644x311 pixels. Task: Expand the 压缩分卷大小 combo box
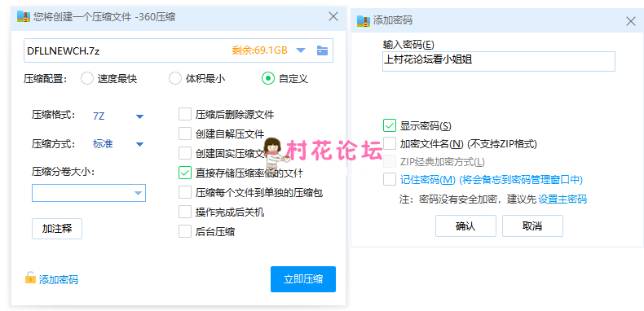pos(89,193)
